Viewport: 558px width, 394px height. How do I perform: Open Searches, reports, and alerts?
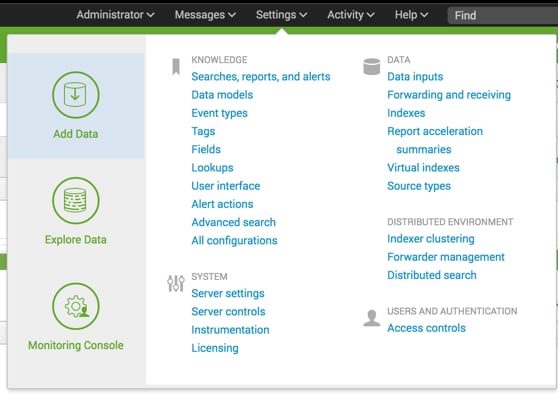pyautogui.click(x=261, y=77)
